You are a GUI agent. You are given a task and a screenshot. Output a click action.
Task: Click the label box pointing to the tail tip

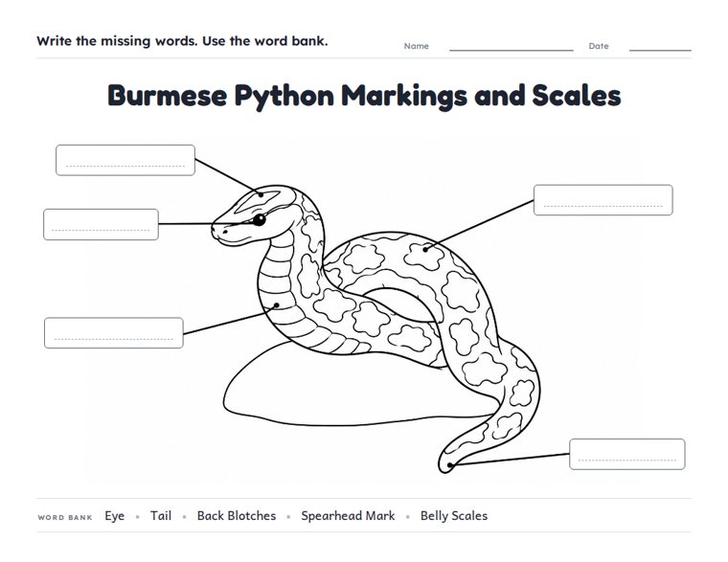(627, 454)
